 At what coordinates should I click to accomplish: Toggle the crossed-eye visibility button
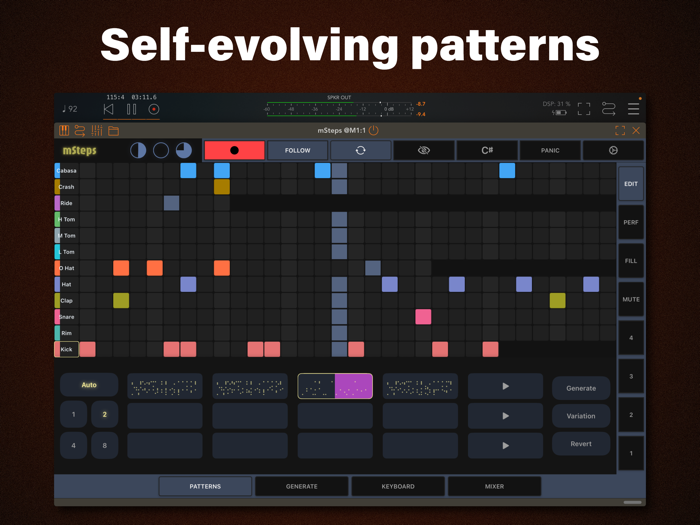(424, 150)
